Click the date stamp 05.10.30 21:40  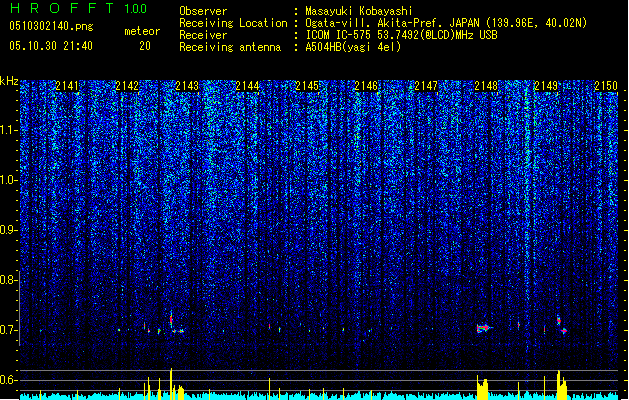[x=51, y=46]
